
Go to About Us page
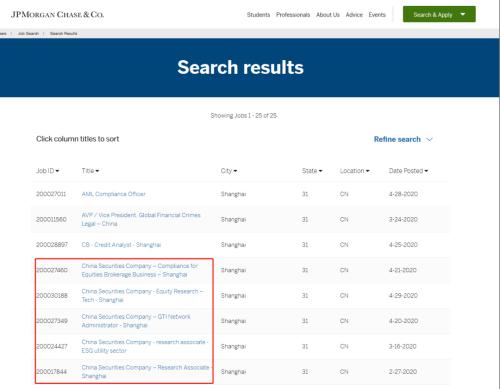[x=328, y=15]
